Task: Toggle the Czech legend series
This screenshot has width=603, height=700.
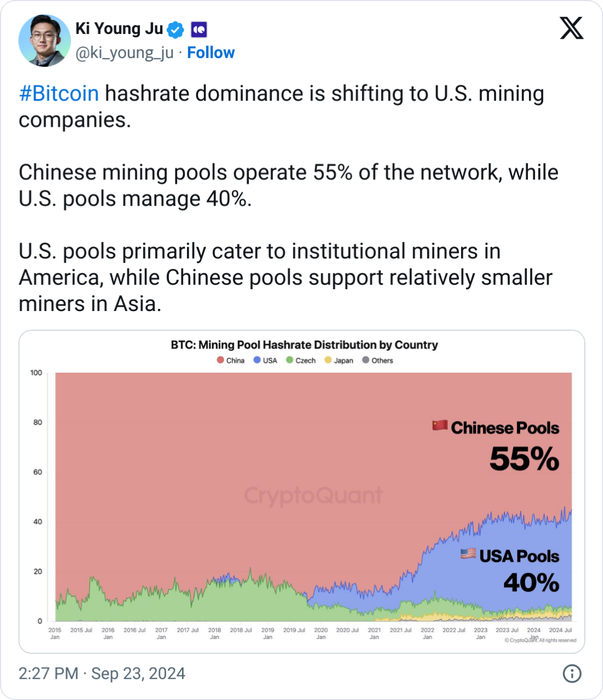Action: (301, 360)
